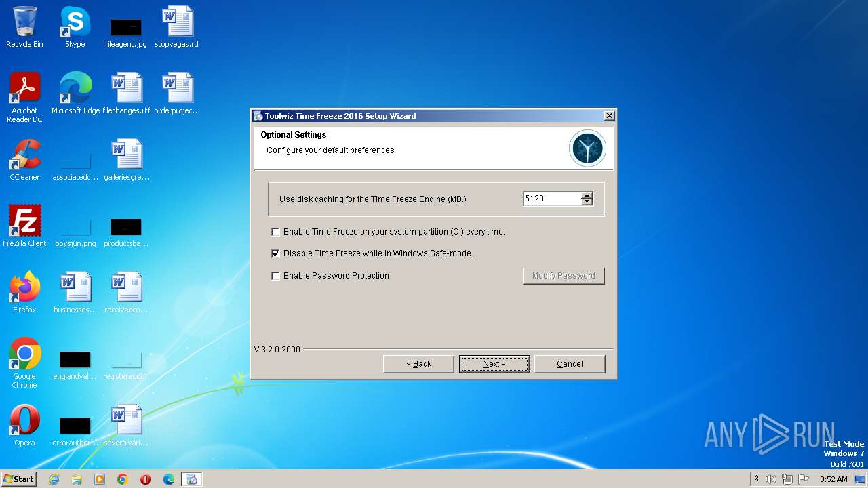Launch Google Chrome desktop shortcut

pos(24,363)
